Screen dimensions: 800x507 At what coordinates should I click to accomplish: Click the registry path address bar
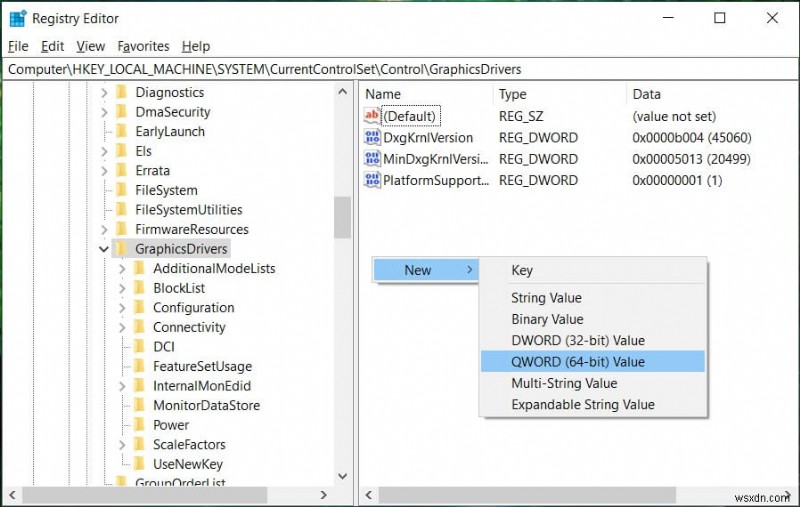point(400,69)
